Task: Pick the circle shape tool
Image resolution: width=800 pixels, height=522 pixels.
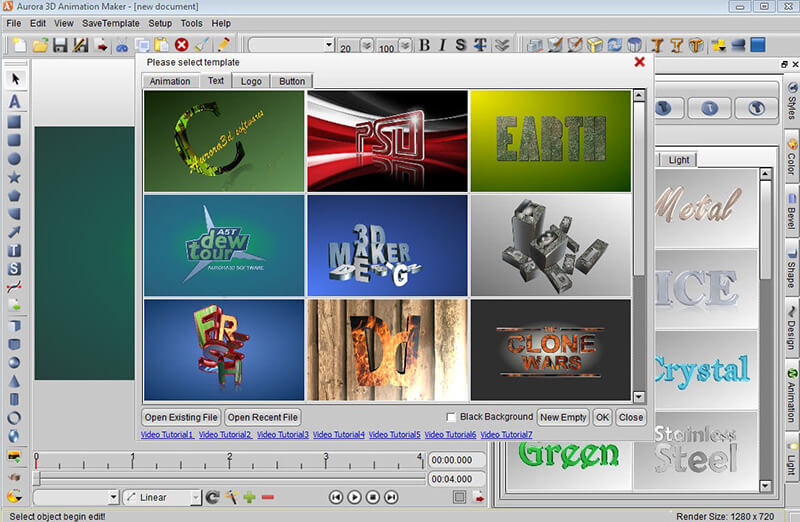Action: [x=14, y=159]
